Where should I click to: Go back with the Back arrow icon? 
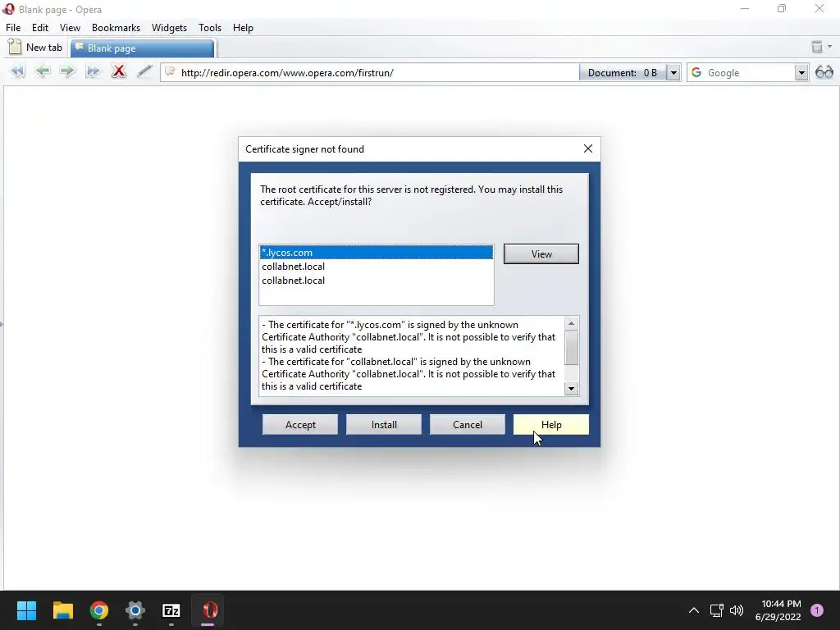(x=43, y=71)
